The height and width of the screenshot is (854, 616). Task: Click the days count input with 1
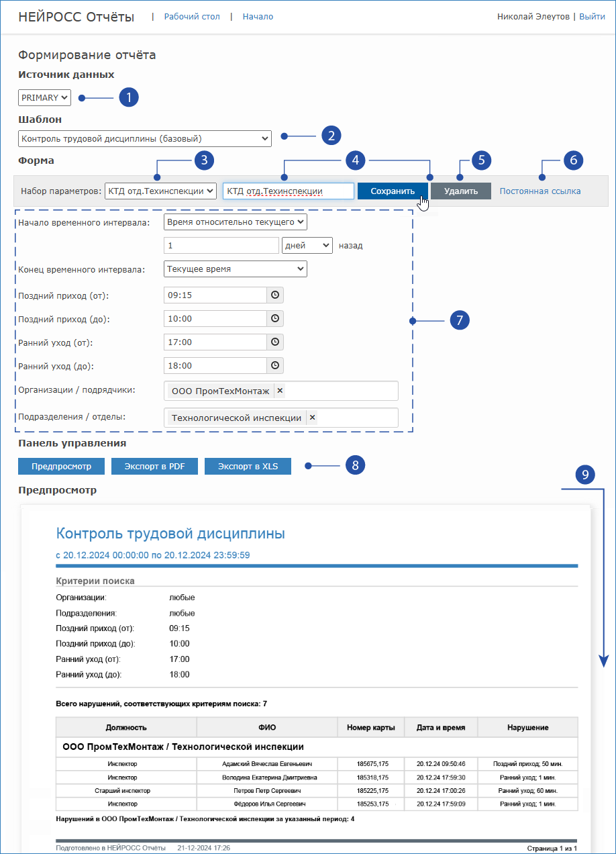[221, 246]
